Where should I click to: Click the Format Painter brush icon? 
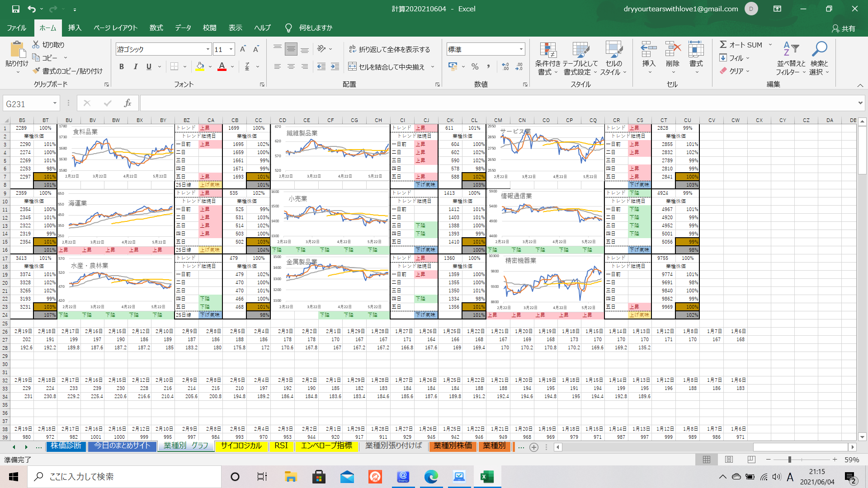pyautogui.click(x=37, y=71)
